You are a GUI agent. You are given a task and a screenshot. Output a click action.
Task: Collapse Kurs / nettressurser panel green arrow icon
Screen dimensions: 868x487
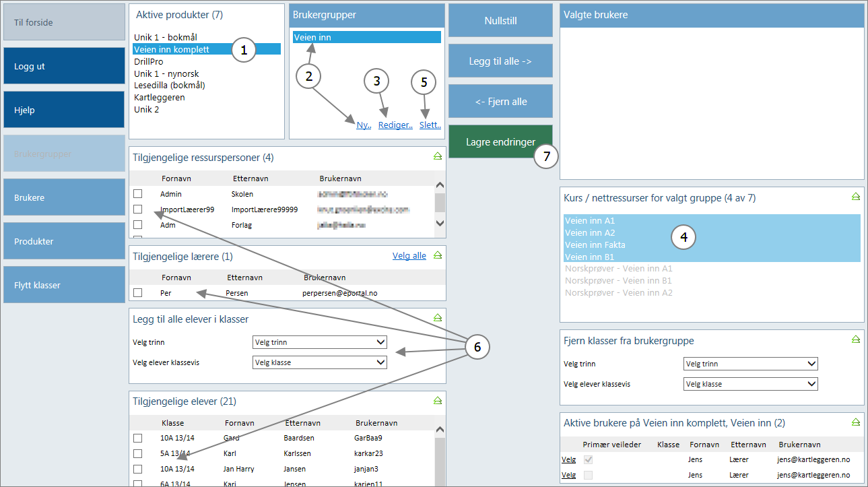856,197
